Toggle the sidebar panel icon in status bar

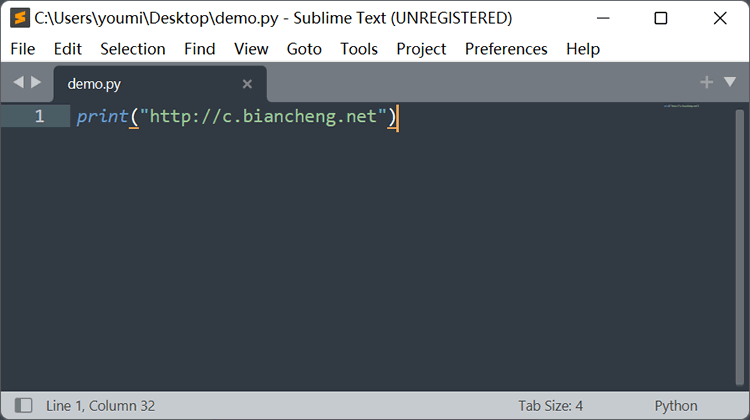23,406
